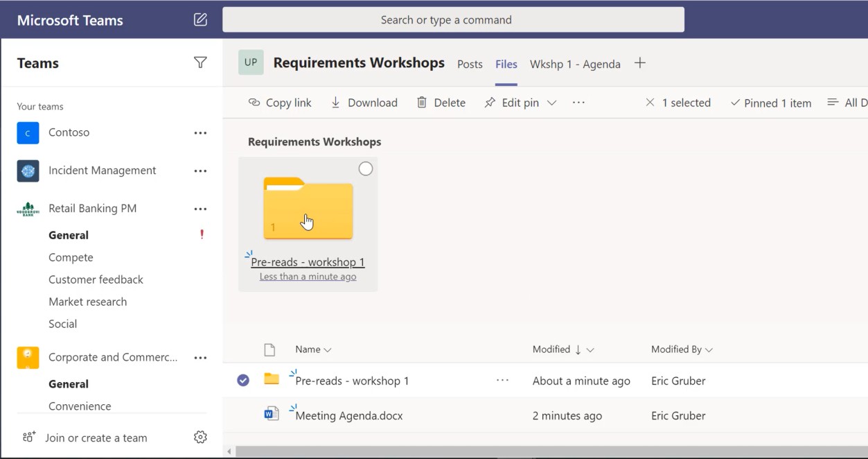
Task: Open more options for Incident Management team
Action: coord(200,171)
